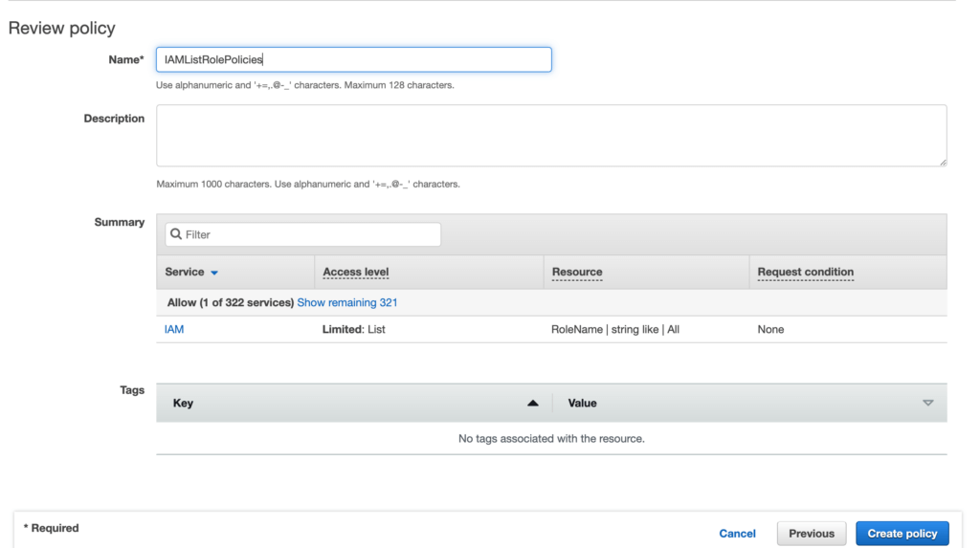The height and width of the screenshot is (548, 980).
Task: Focus the Description text area
Action: click(550, 135)
